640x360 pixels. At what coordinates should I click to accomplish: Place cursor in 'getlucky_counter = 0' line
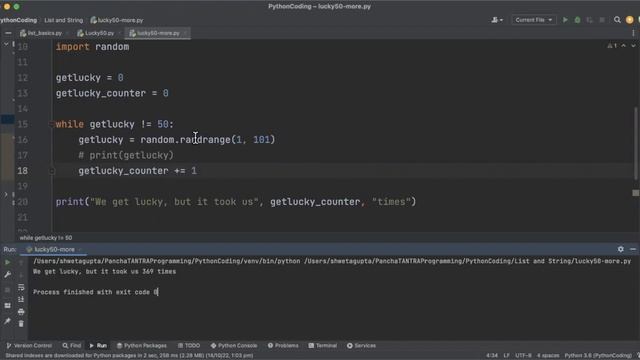(112, 93)
